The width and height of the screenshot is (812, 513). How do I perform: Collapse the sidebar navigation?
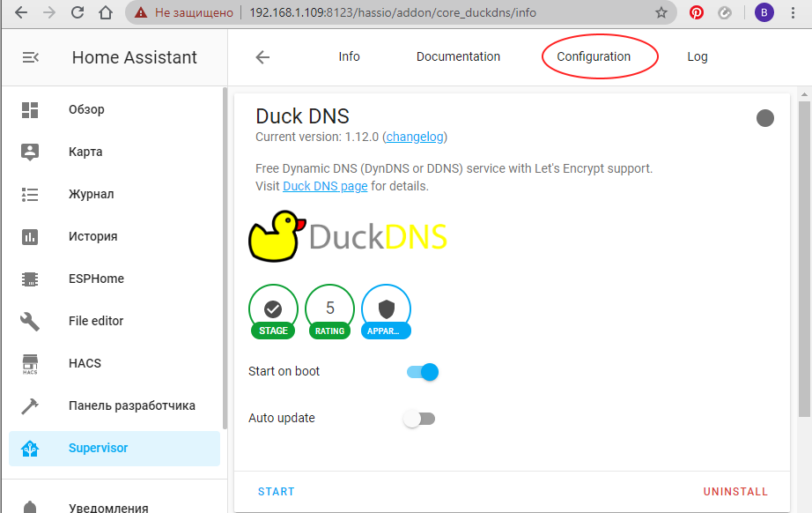(x=30, y=56)
